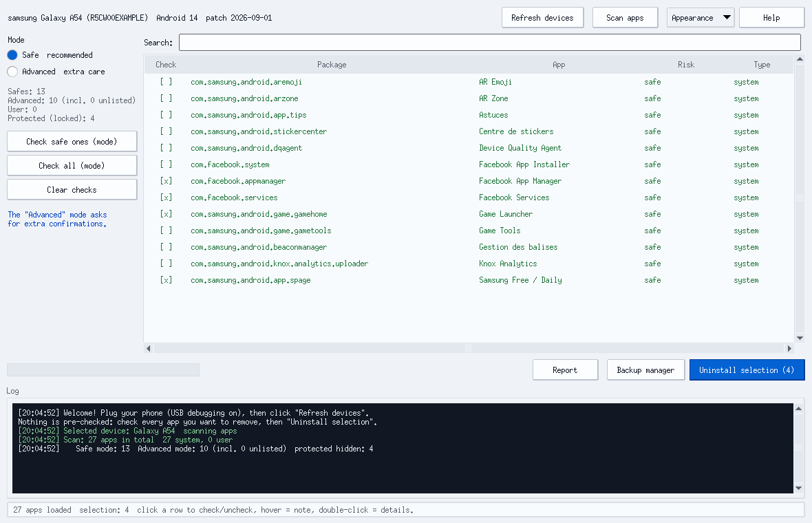Select the Safe recommended mode radio button
This screenshot has width=812, height=523.
coord(12,55)
